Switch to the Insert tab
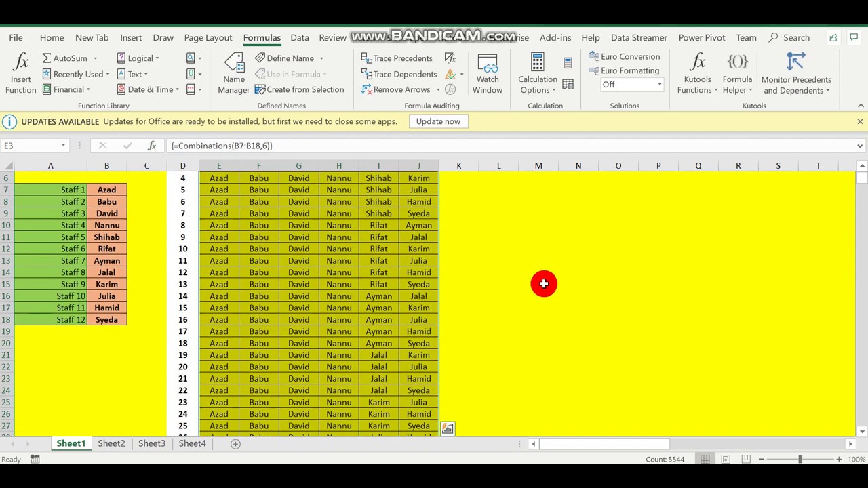868x488 pixels. tap(131, 38)
